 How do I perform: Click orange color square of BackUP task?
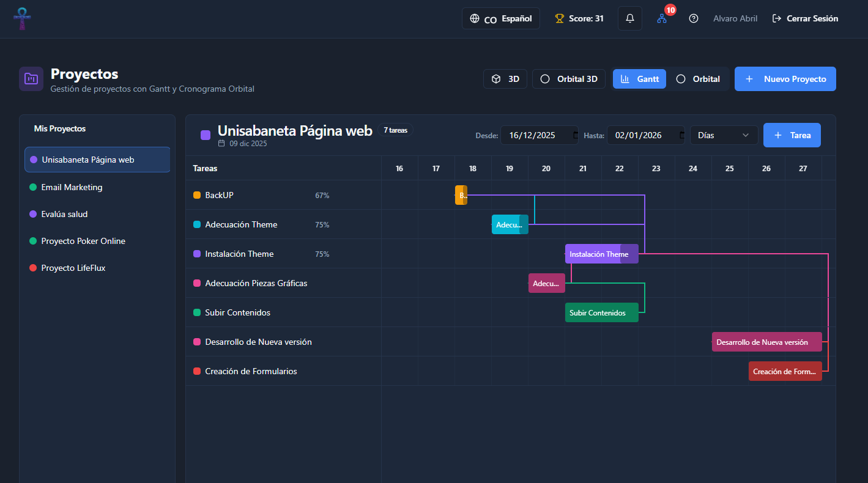click(x=197, y=195)
